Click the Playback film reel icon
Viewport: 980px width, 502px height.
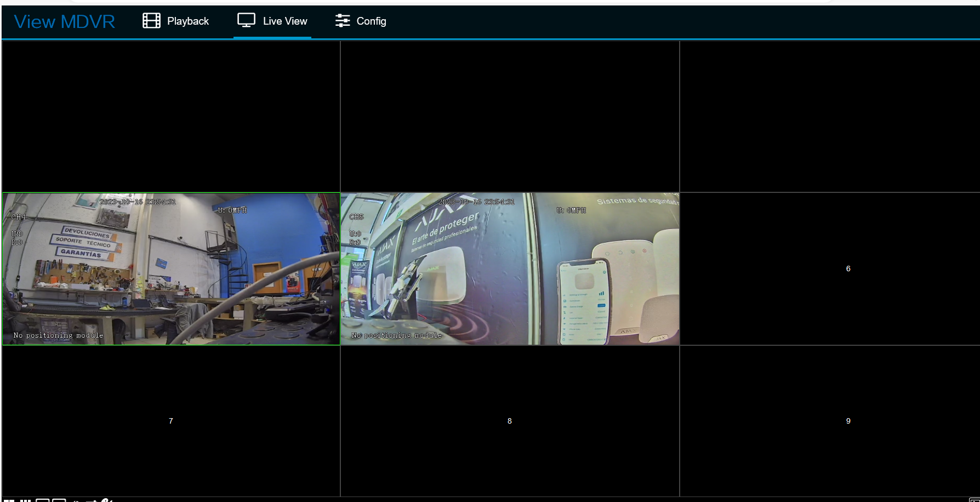coord(151,20)
